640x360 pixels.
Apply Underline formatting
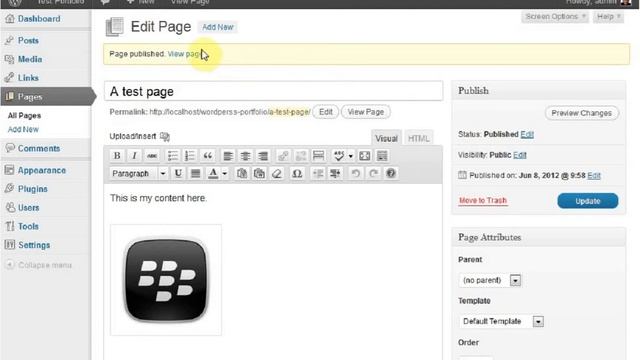pyautogui.click(x=178, y=173)
